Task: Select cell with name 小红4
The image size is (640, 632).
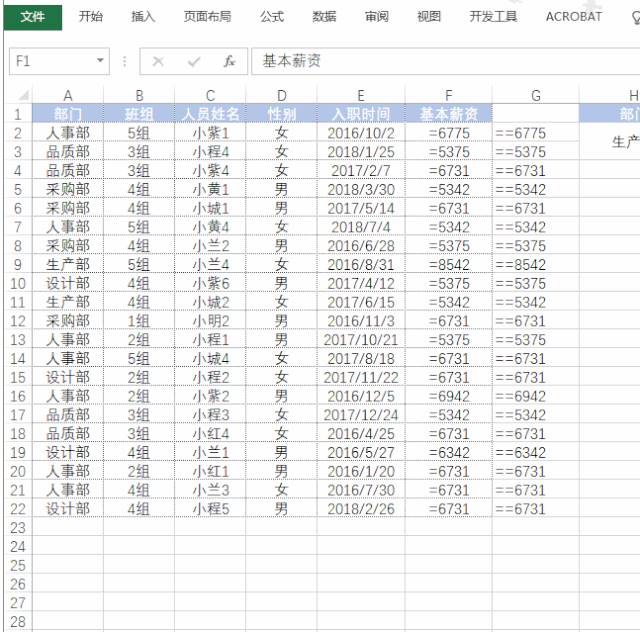Action: click(210, 433)
